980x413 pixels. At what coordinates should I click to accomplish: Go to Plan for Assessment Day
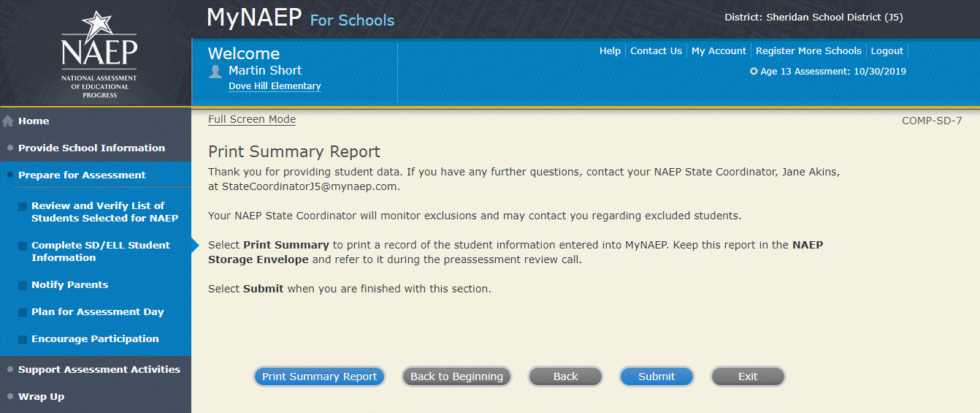point(97,312)
